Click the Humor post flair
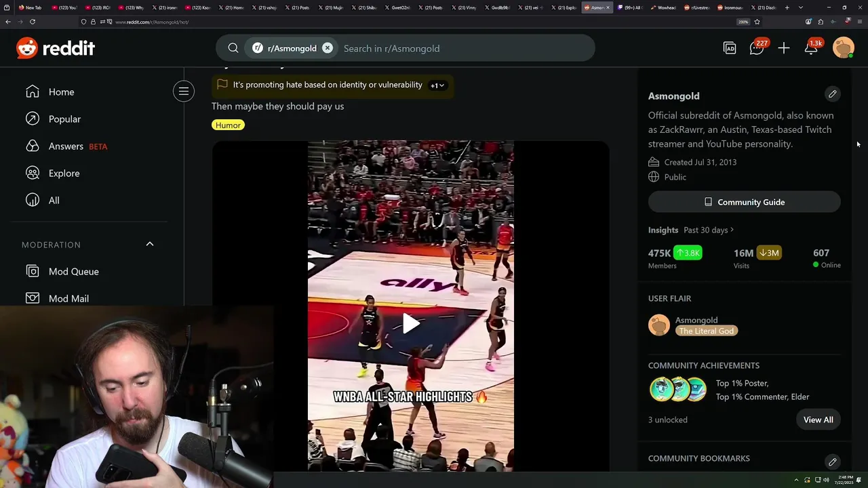 tap(228, 125)
